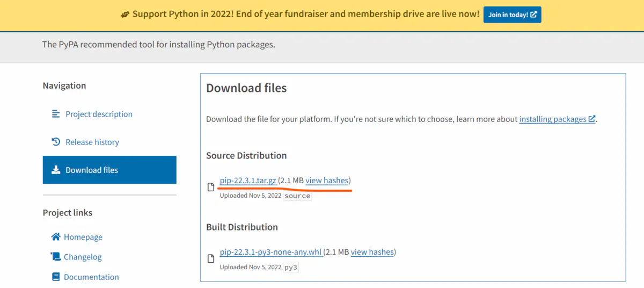Click the Source Distribution heading
644x288 pixels.
click(246, 155)
